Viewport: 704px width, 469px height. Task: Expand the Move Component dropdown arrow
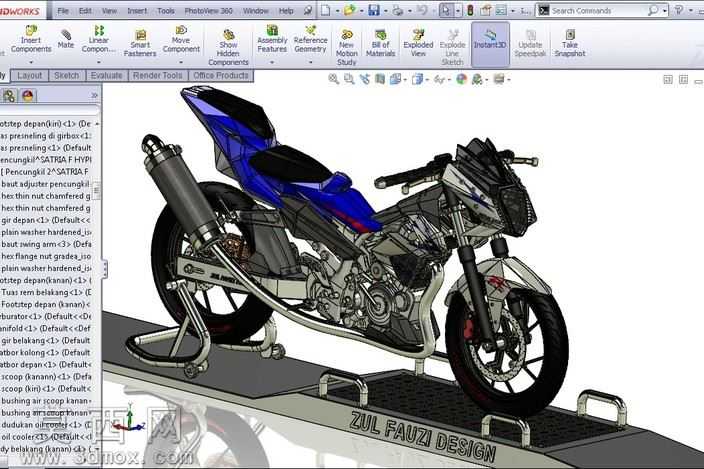181,62
